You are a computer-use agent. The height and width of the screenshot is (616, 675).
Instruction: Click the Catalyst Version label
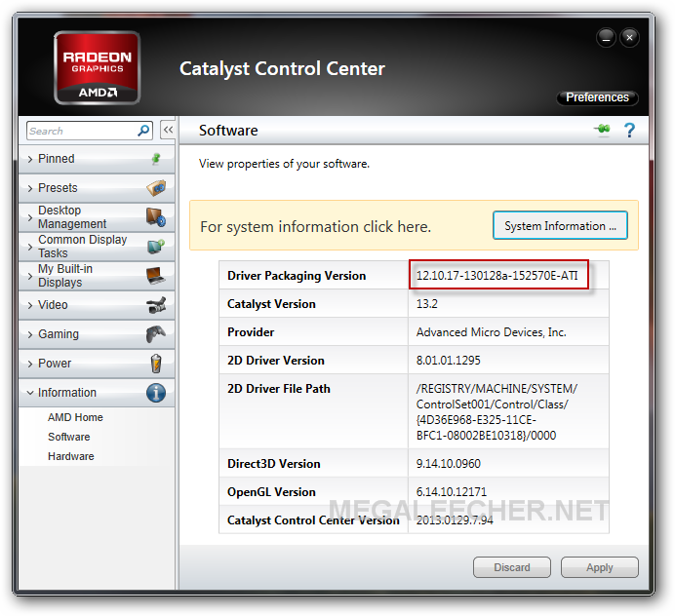[x=271, y=304]
